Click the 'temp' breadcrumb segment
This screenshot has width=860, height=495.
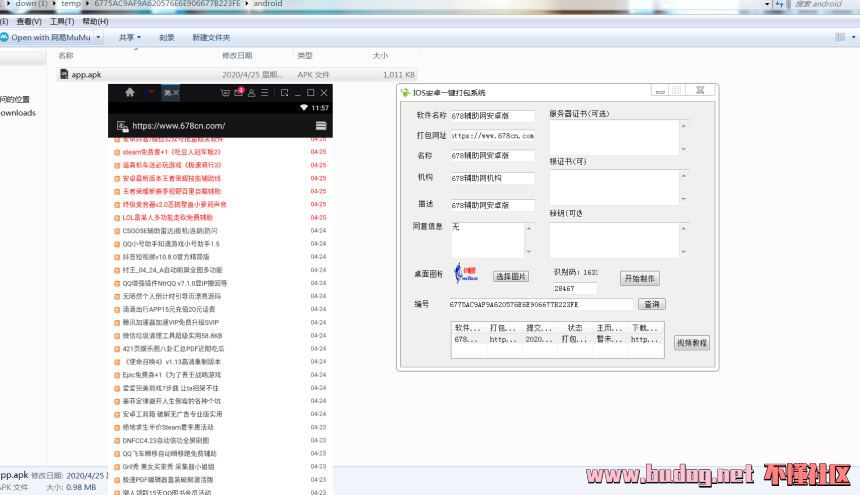[71, 3]
